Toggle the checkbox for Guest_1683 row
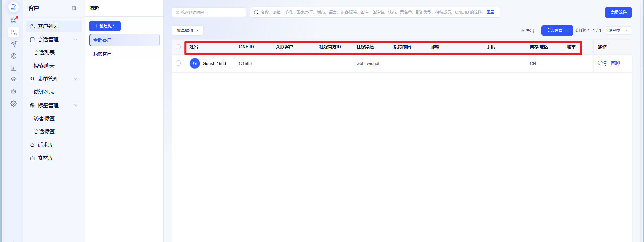The image size is (644, 242). [178, 63]
